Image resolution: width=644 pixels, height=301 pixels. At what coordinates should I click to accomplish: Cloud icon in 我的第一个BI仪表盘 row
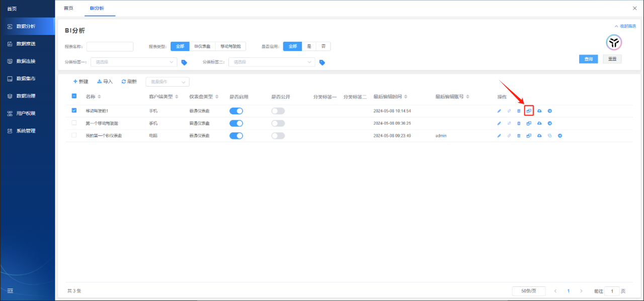click(539, 136)
